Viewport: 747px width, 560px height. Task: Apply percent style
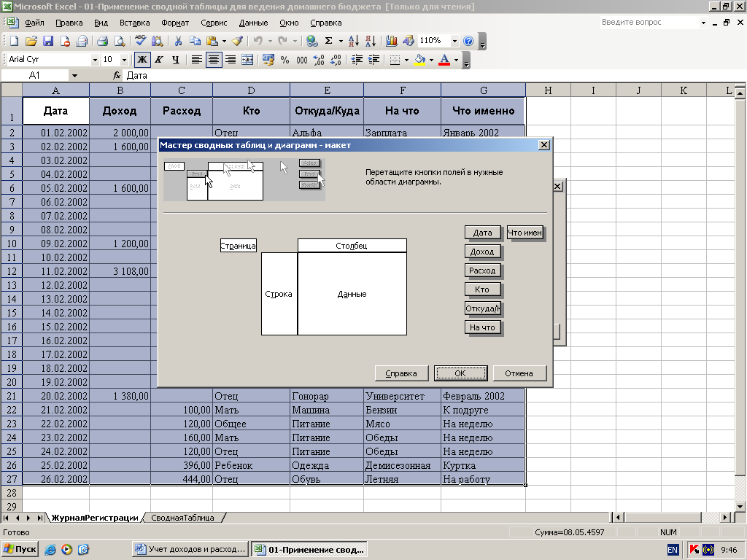coord(285,60)
